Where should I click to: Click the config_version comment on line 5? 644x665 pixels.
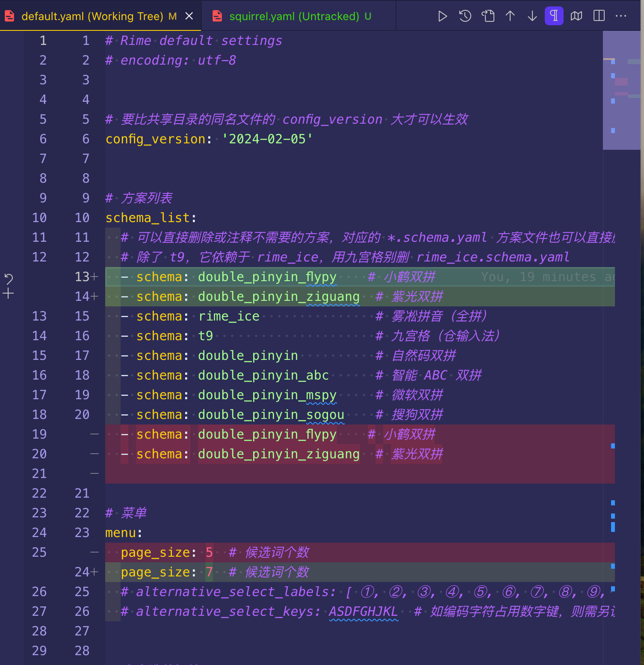(x=287, y=119)
